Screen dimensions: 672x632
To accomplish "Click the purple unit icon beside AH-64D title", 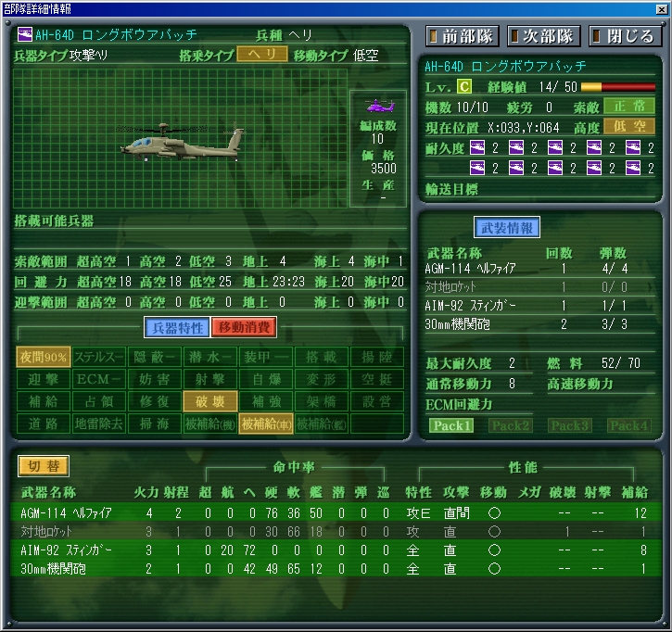I will coord(24,34).
